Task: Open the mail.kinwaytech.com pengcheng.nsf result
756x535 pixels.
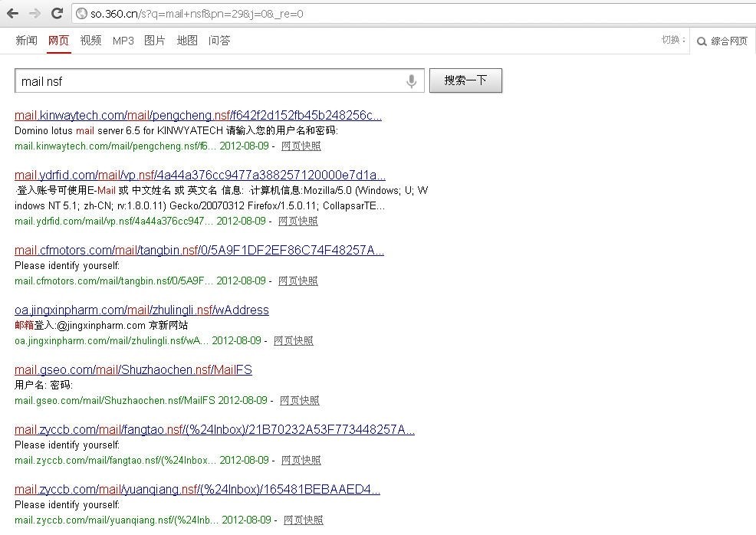Action: 198,116
